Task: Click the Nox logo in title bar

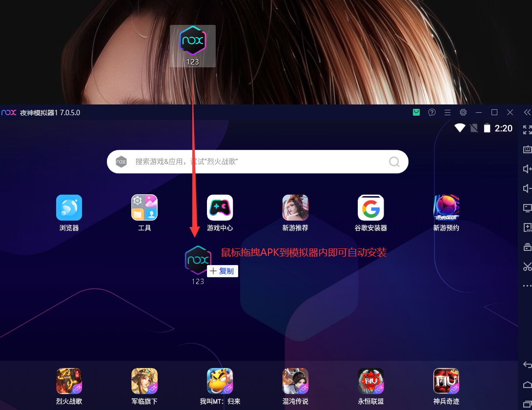Action: (9, 112)
